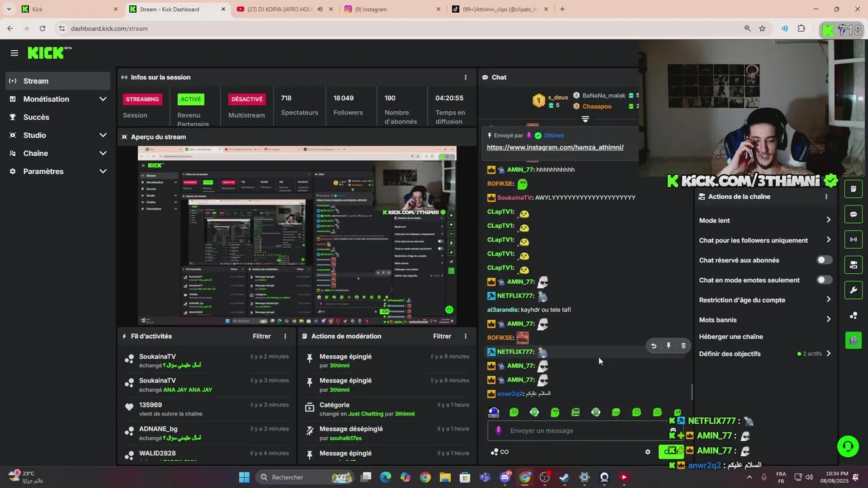Open browser extensions puzzle icon

802,28
